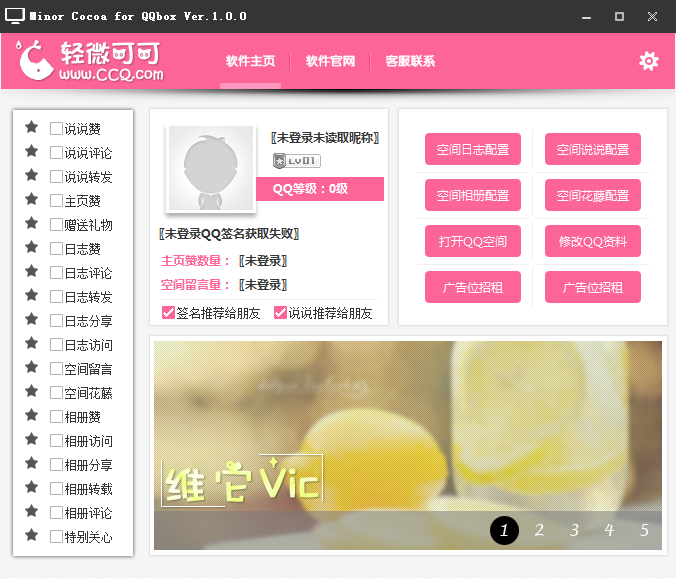Click the star beside 赠送礼物
Screen dimensions: 676x579
(31, 223)
